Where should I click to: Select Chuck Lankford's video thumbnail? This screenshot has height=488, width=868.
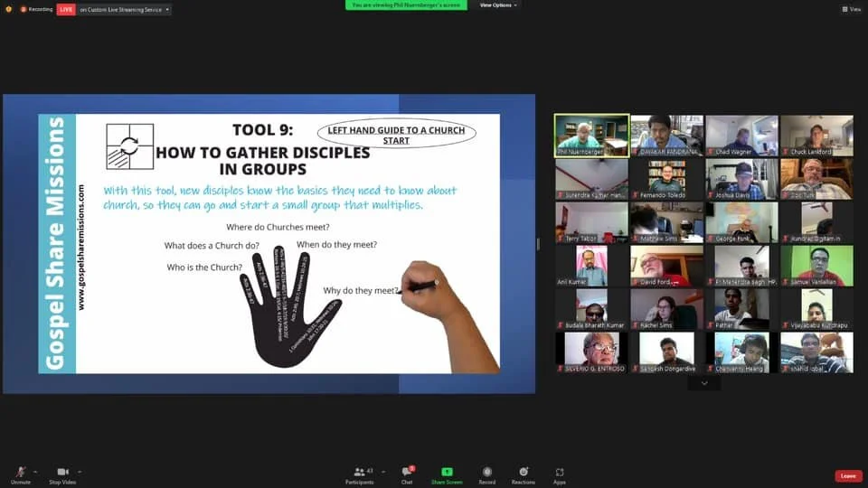[x=817, y=136]
